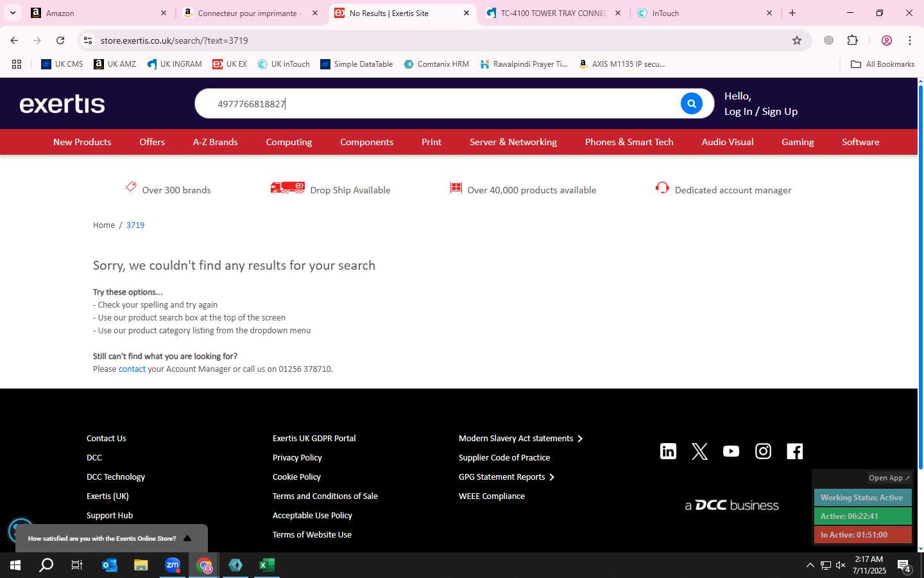
Task: Expand the satisfaction survey popup arrow
Action: click(x=187, y=538)
